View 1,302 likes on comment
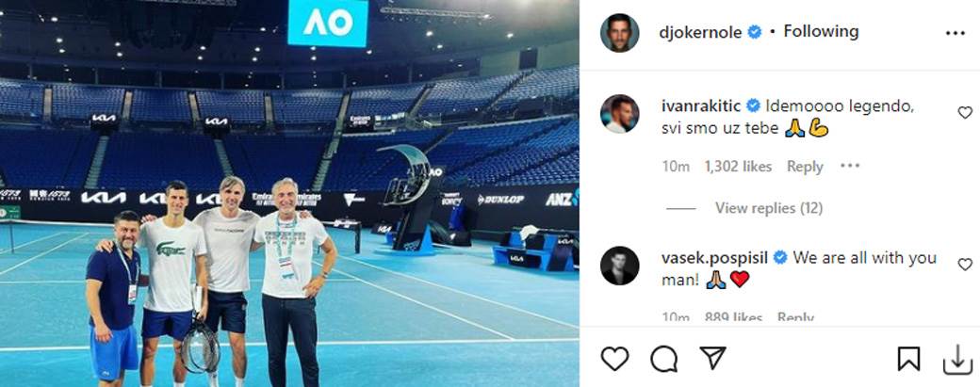This screenshot has height=387, width=980. coord(738,167)
